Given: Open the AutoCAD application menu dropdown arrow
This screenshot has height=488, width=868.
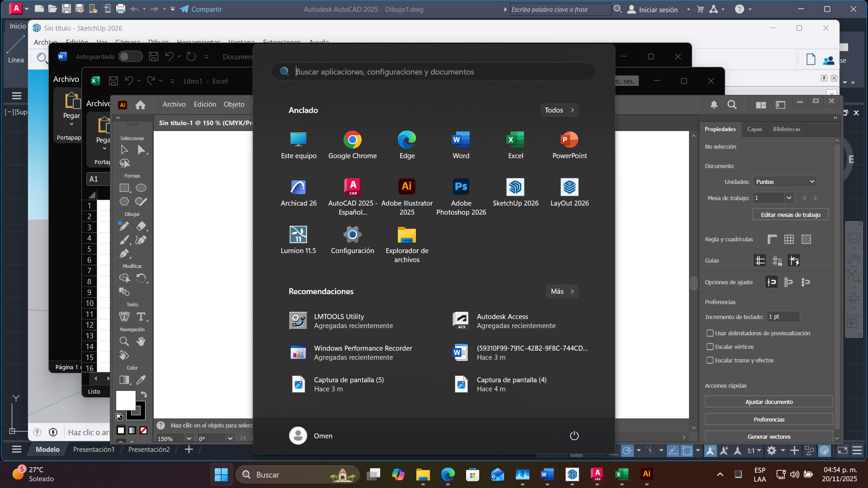Looking at the screenshot, I should pyautogui.click(x=27, y=9).
